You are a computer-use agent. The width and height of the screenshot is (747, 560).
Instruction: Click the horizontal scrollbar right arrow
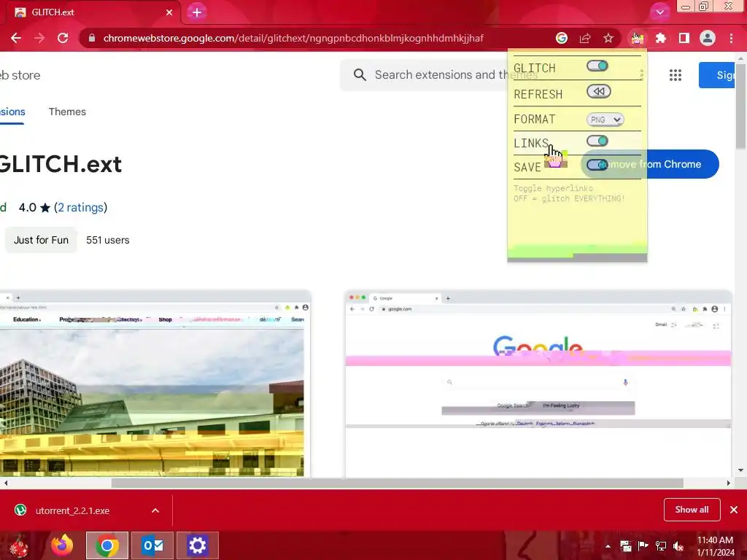pyautogui.click(x=729, y=483)
